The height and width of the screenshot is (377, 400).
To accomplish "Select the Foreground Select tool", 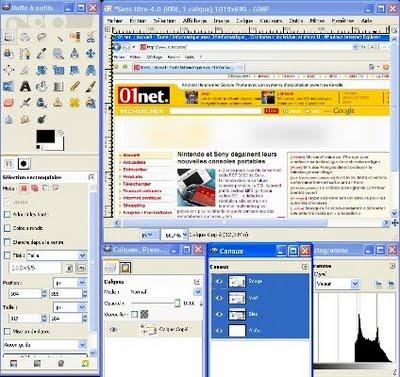I will click(9, 53).
